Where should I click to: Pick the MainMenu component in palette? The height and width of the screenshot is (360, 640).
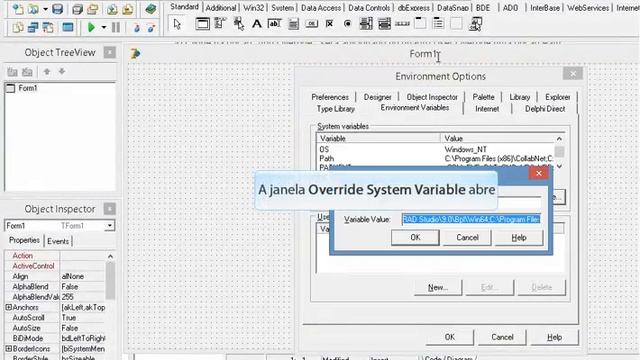(220, 24)
